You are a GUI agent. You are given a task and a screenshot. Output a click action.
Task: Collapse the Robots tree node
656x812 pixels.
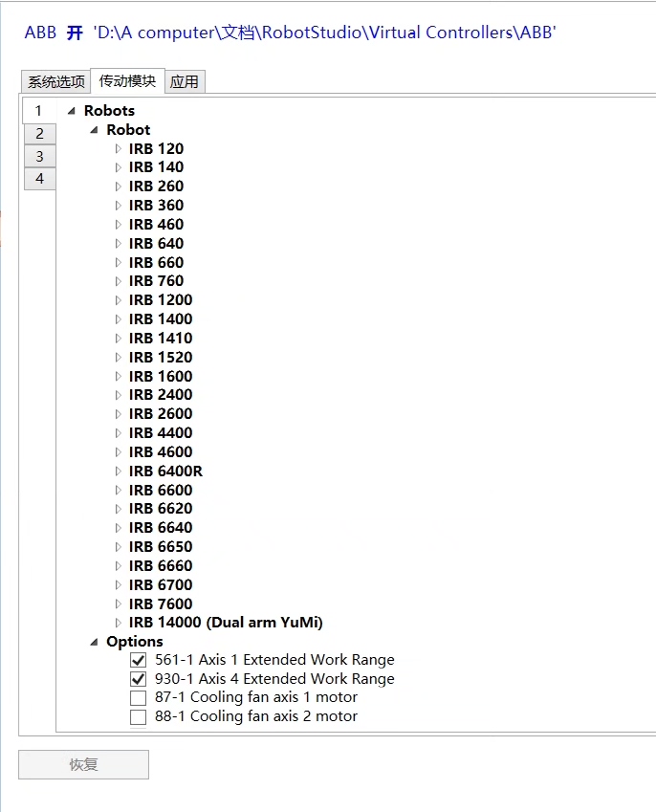[x=72, y=111]
